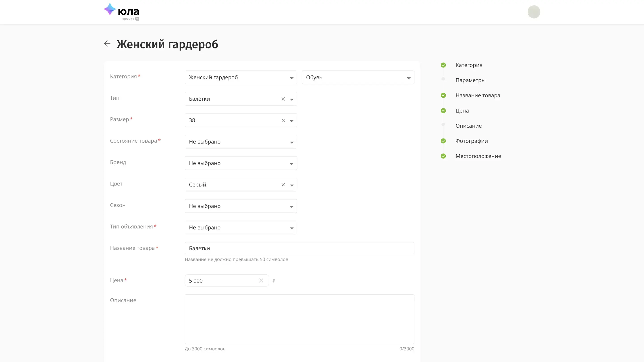
Task: Open the Женский гардероб category dropdown
Action: coord(241,78)
